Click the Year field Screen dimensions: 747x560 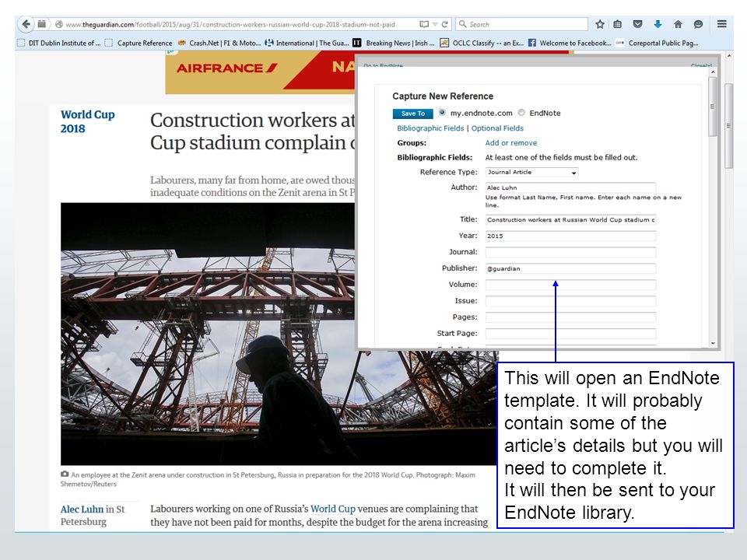click(570, 236)
